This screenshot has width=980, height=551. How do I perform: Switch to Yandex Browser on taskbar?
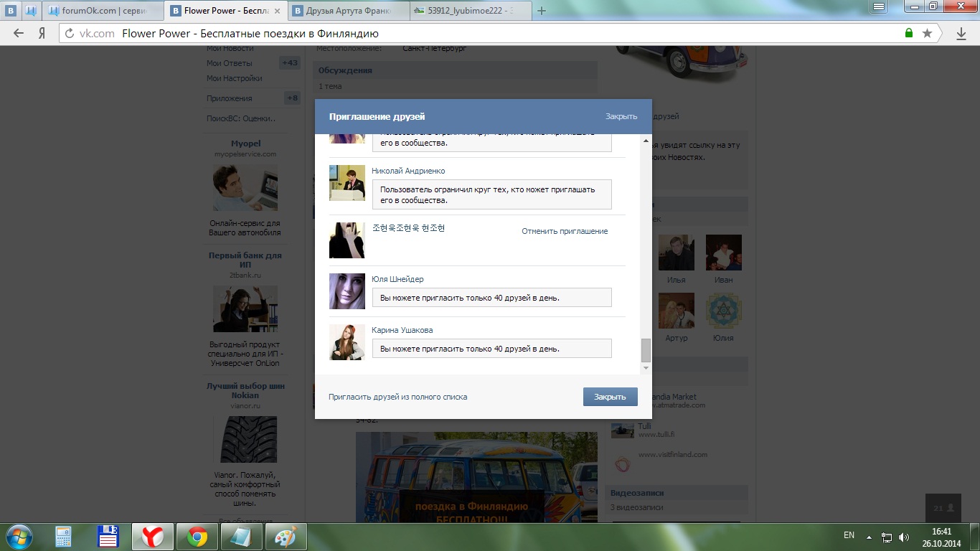pos(152,537)
